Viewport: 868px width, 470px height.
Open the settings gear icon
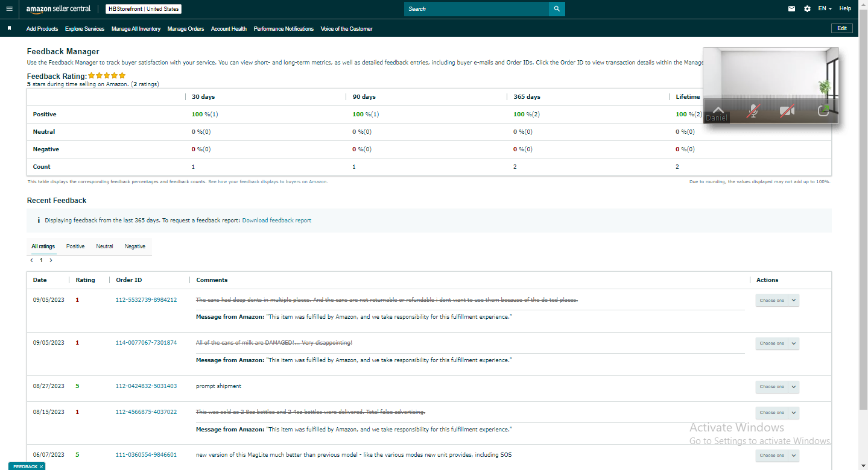pyautogui.click(x=807, y=9)
